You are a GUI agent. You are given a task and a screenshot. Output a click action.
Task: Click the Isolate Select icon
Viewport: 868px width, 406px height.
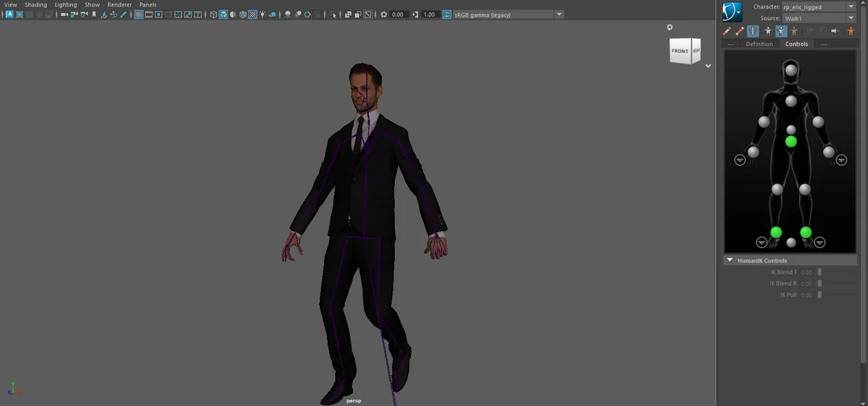(x=333, y=14)
